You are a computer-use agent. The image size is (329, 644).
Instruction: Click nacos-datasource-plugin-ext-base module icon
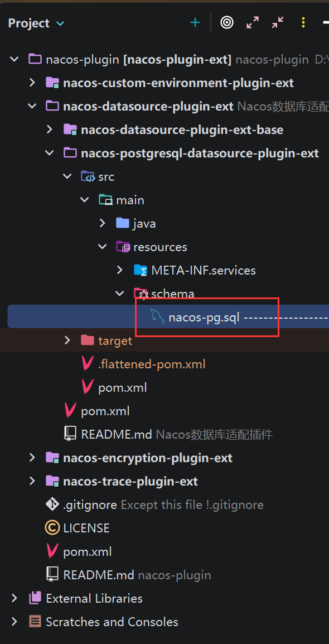pyautogui.click(x=70, y=130)
